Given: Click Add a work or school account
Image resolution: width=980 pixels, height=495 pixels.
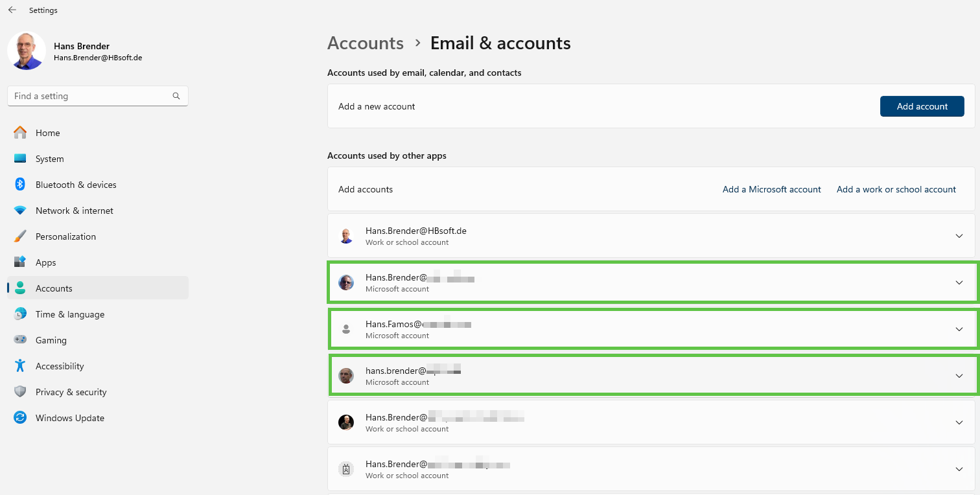Looking at the screenshot, I should 896,189.
